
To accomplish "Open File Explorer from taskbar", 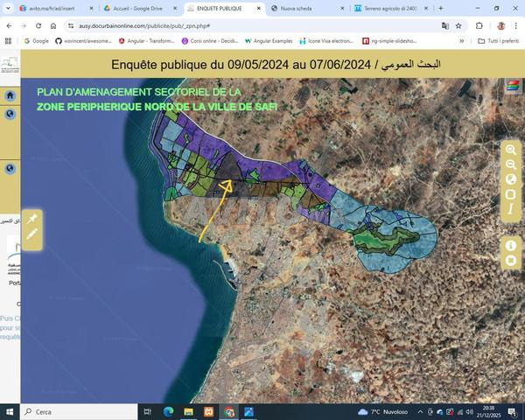I will 188,412.
